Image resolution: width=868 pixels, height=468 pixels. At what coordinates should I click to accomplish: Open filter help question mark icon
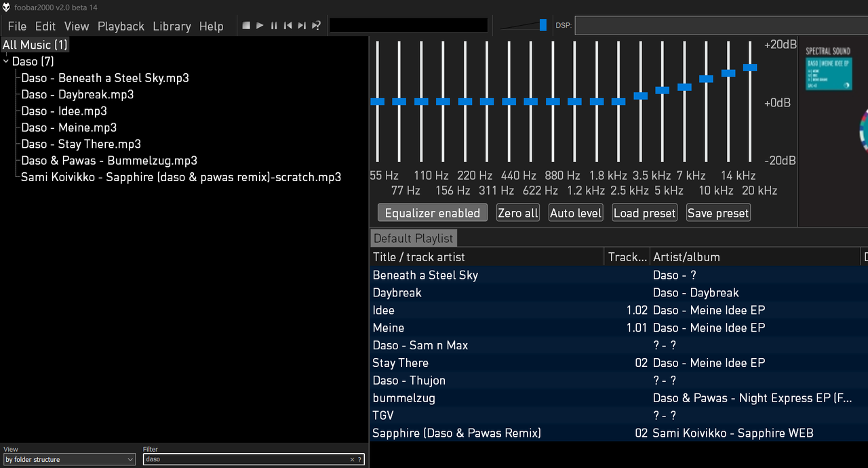pyautogui.click(x=359, y=459)
